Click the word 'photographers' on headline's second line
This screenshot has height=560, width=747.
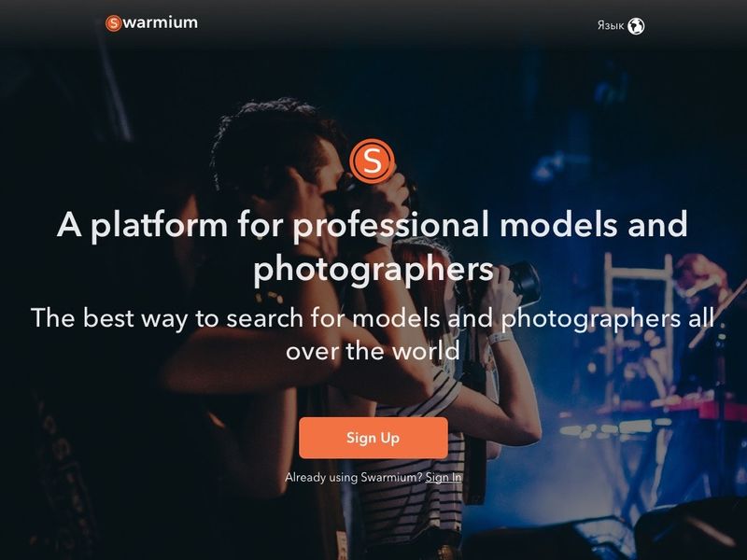[373, 270]
